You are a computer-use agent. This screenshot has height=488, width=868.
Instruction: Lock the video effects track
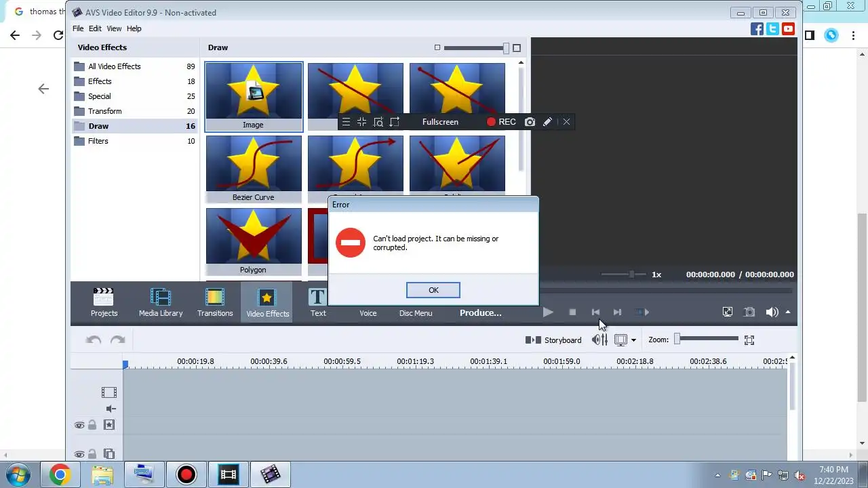click(x=92, y=425)
